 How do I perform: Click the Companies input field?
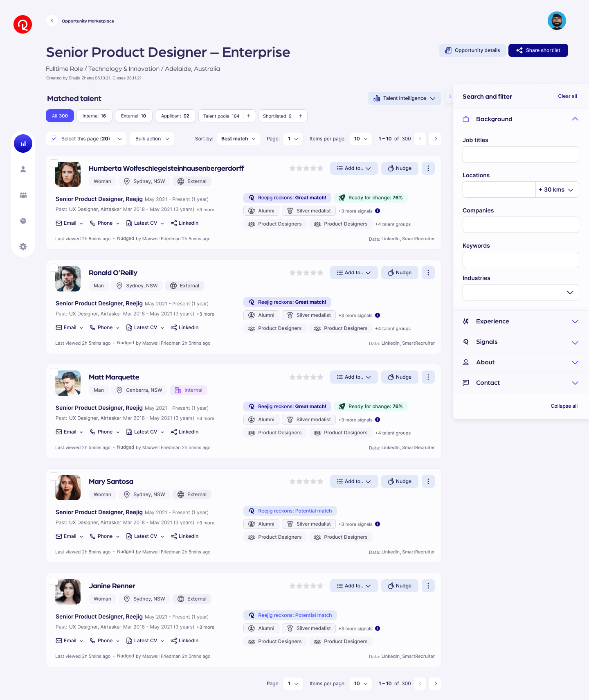pyautogui.click(x=521, y=225)
